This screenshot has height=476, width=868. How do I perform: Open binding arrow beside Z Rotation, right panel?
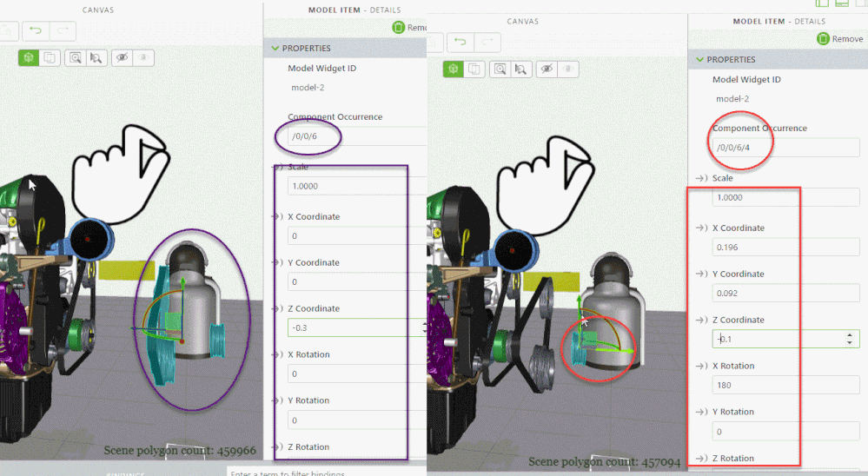click(702, 458)
